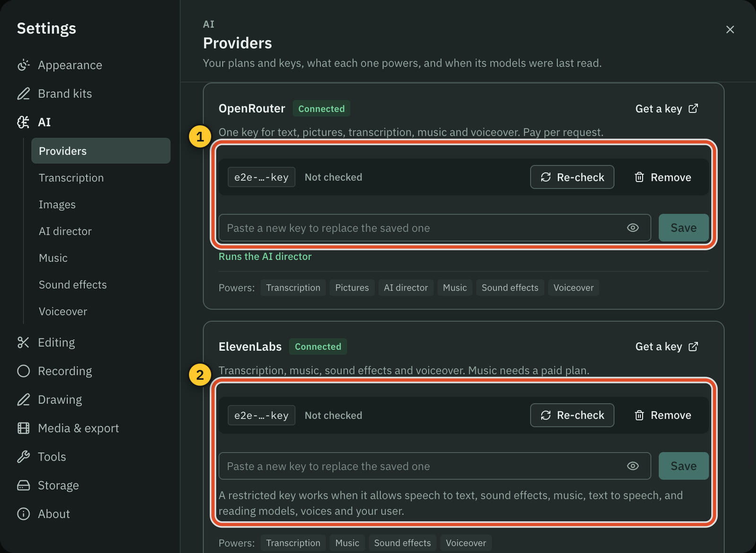Click the Drawing pencil icon

(23, 400)
